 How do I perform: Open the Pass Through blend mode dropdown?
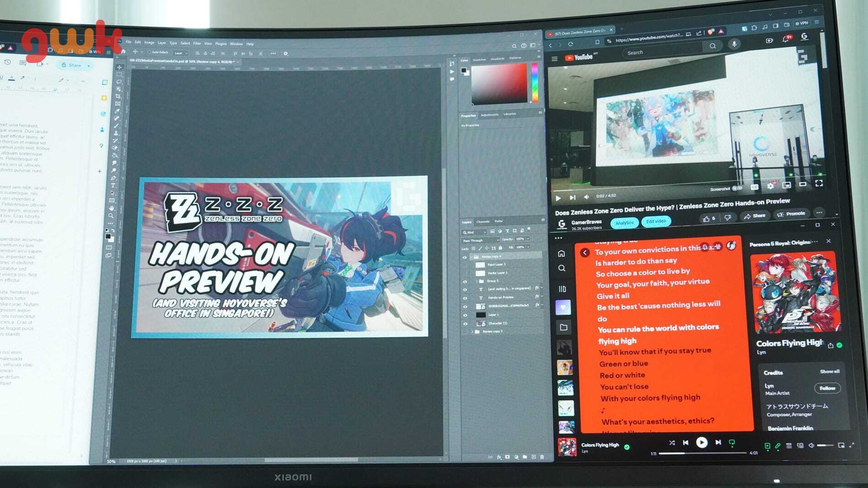(481, 240)
